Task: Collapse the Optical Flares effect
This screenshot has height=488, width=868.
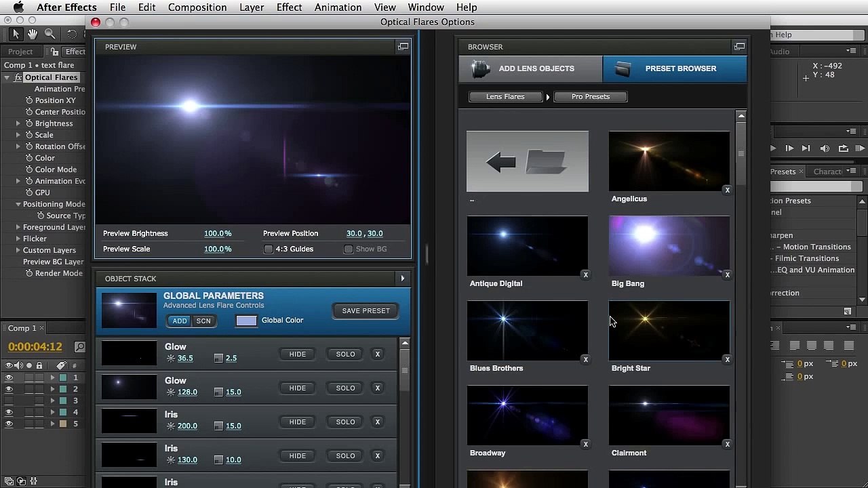Action: click(x=7, y=77)
